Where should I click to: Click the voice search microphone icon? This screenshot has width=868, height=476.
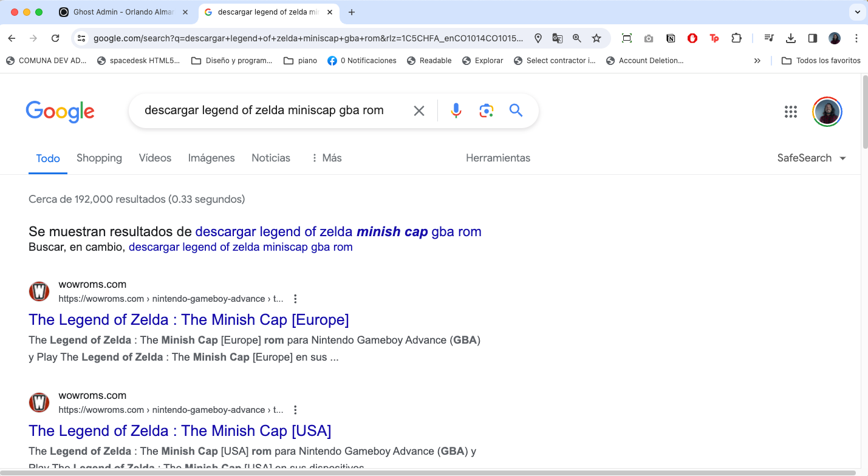click(x=456, y=110)
